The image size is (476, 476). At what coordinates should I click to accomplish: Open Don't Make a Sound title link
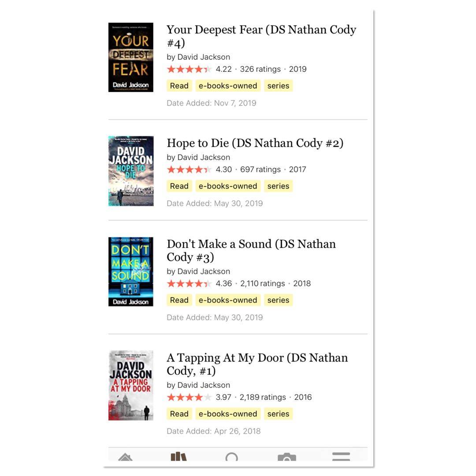tap(251, 250)
